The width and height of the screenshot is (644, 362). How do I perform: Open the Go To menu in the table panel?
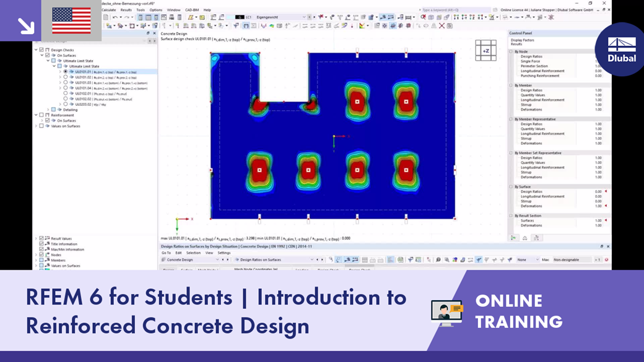(x=166, y=253)
